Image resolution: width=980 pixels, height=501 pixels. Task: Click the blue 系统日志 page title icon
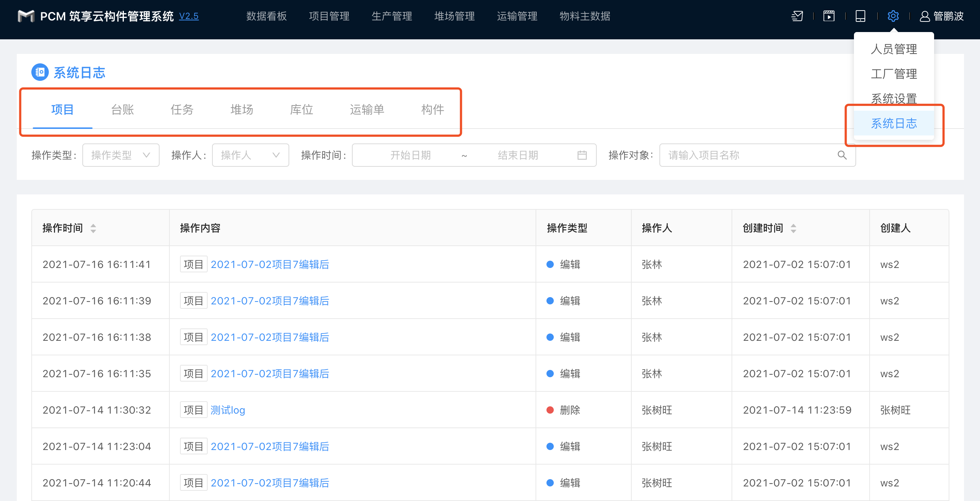[40, 72]
